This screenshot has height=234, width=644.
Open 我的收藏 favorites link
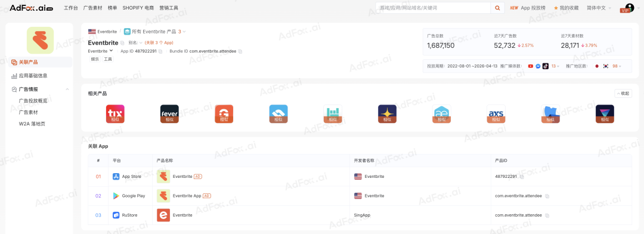point(569,8)
